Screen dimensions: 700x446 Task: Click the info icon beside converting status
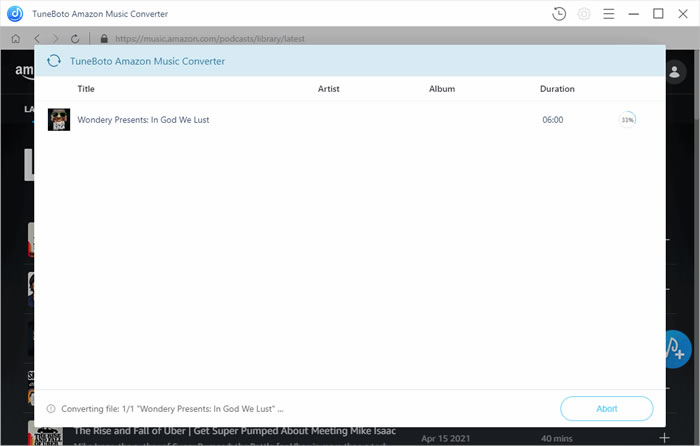51,408
